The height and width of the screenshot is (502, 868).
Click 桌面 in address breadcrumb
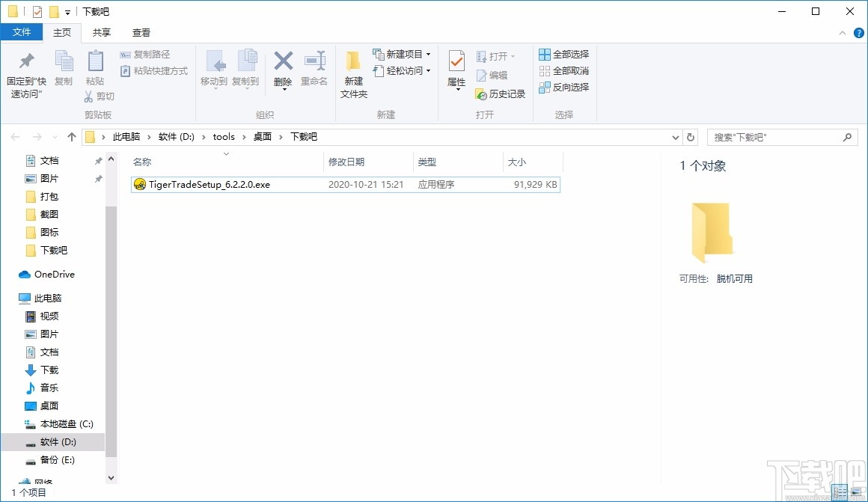[x=263, y=137]
